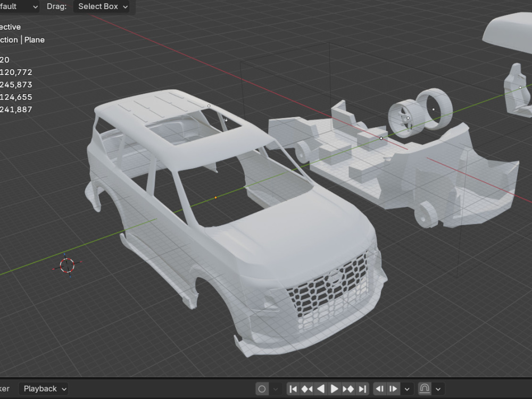
Task: Open auto keyframing options dropdown
Action: (276, 389)
